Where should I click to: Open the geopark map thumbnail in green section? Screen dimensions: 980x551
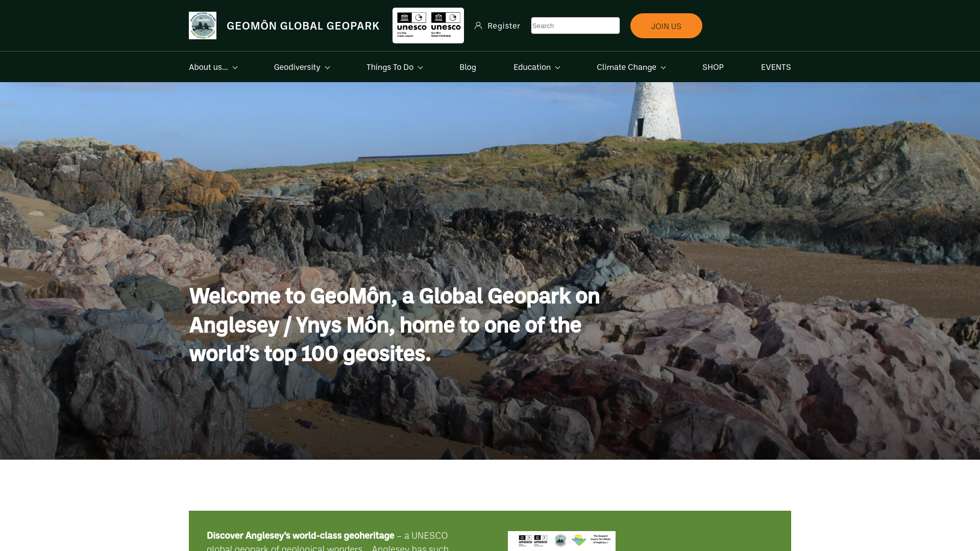tap(561, 541)
